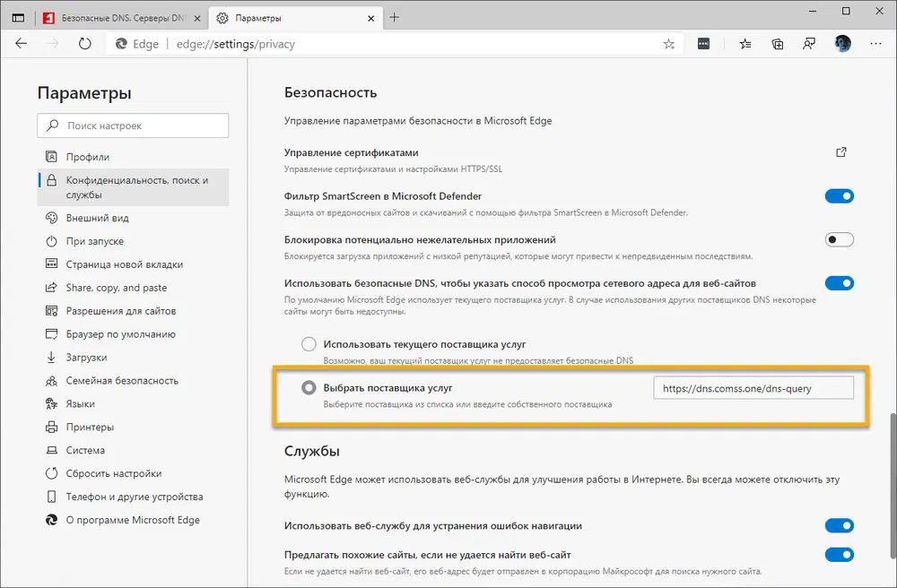This screenshot has height=588, width=897.
Task: Click the refresh page icon
Action: (x=85, y=43)
